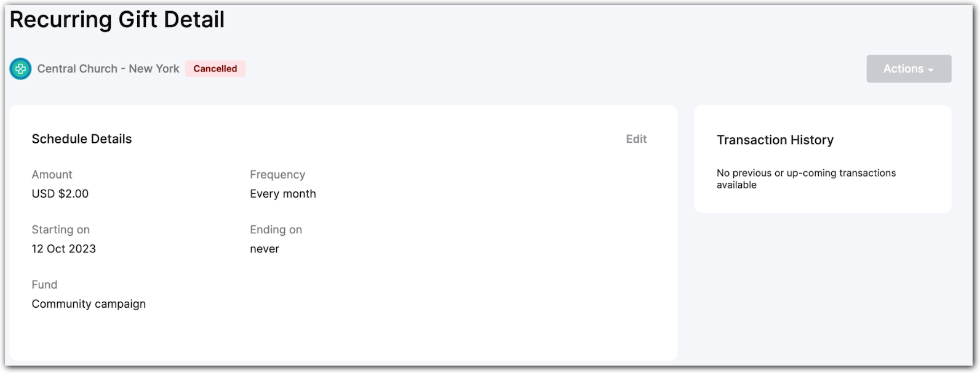This screenshot has height=373, width=980.
Task: Click the Fund field label
Action: coord(44,284)
